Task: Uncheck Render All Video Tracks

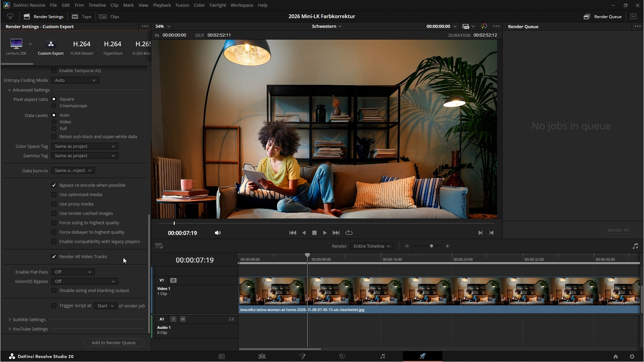Action: coord(54,256)
